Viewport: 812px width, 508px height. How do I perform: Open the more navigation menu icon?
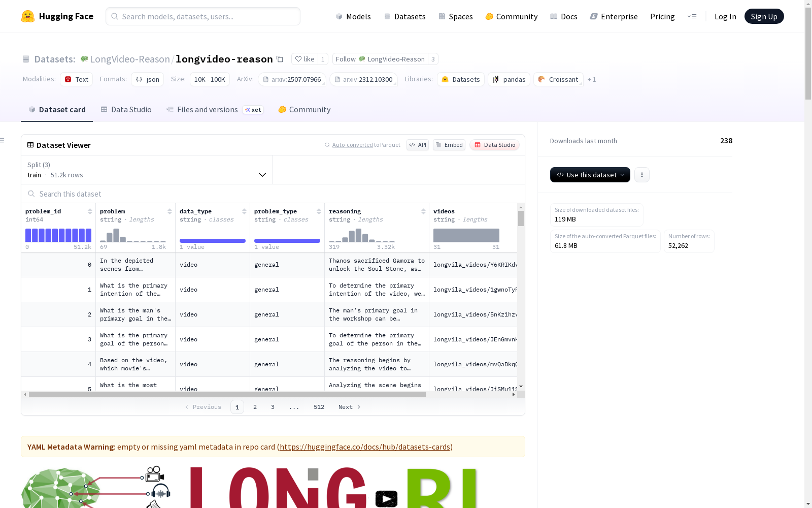tap(692, 16)
